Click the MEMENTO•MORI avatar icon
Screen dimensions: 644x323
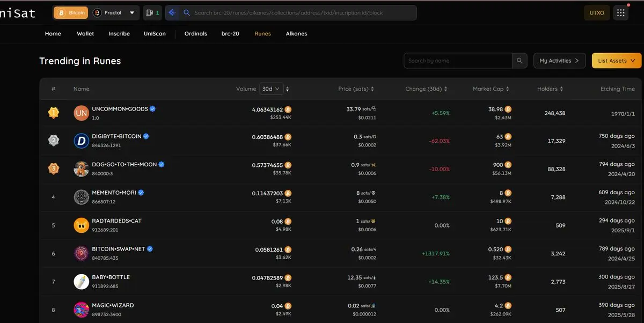click(81, 197)
